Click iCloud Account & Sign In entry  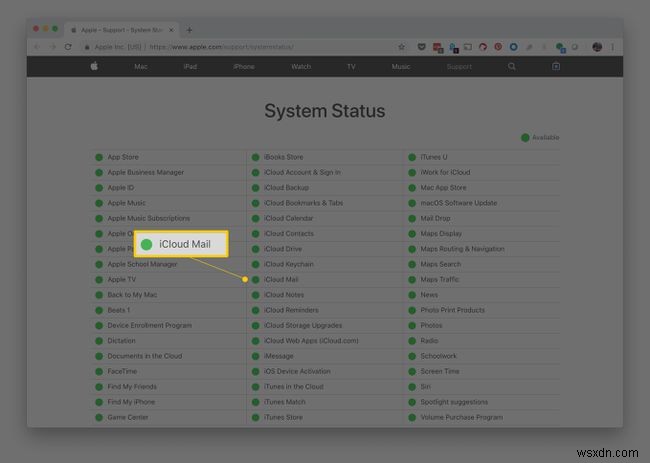302,172
